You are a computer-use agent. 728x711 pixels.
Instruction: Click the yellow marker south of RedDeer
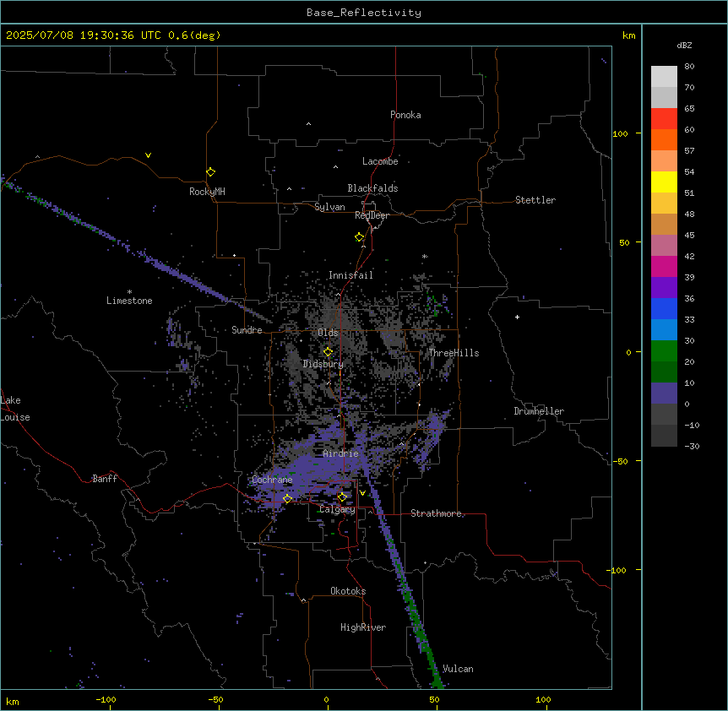click(x=359, y=237)
